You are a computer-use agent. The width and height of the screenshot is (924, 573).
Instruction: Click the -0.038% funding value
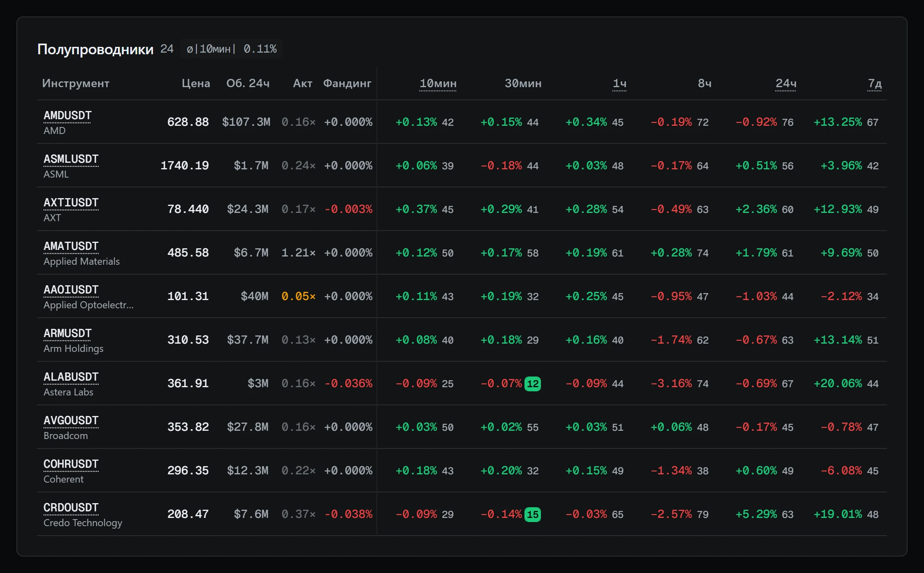click(x=349, y=514)
